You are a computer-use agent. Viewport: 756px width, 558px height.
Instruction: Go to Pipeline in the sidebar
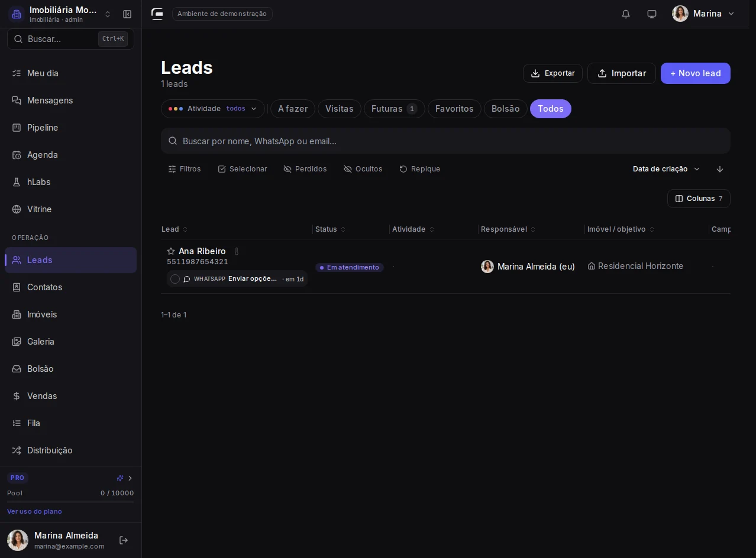click(x=70, y=128)
